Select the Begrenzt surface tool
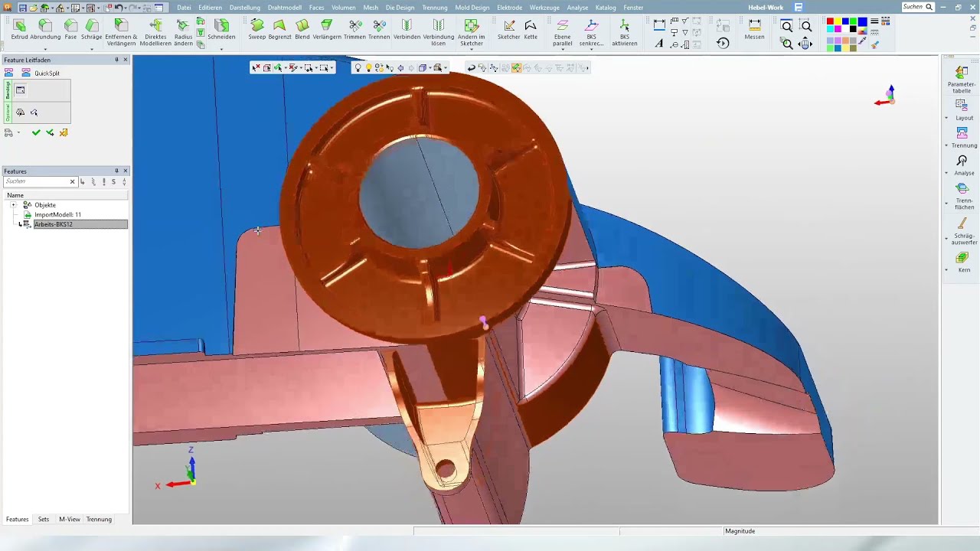Image resolution: width=980 pixels, height=551 pixels. [279, 30]
